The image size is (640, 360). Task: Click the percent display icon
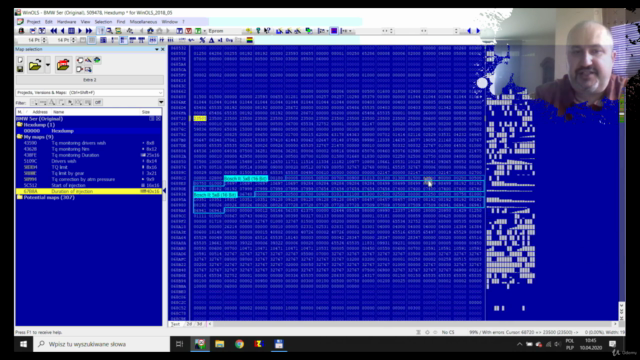[202, 40]
